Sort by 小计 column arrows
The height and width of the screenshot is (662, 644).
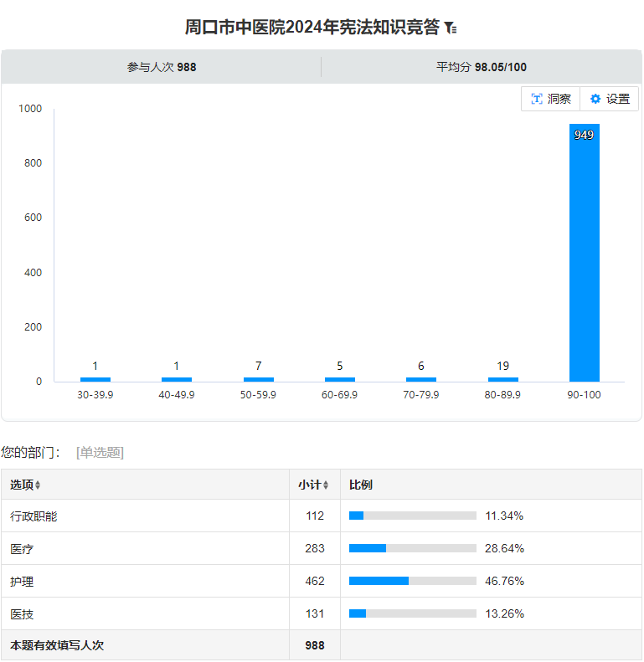click(x=326, y=485)
